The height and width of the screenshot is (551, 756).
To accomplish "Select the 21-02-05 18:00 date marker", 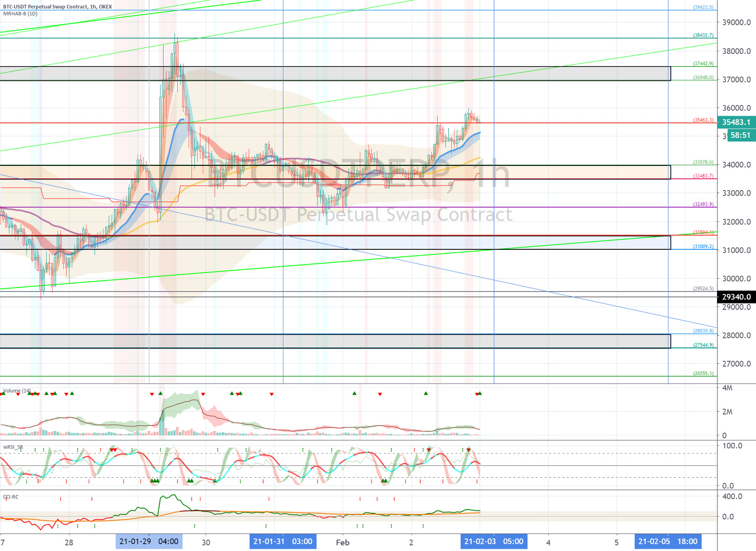I will [669, 542].
